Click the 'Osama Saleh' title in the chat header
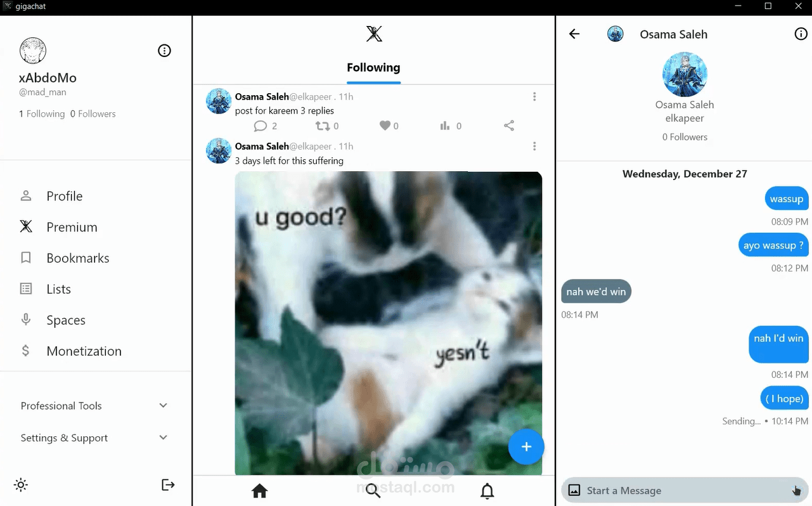The height and width of the screenshot is (506, 812). pos(674,34)
